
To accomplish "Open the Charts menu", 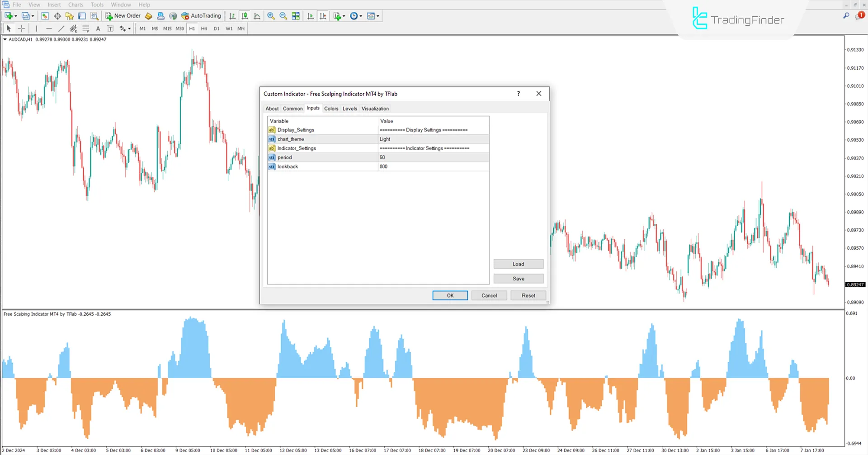I will [x=75, y=5].
